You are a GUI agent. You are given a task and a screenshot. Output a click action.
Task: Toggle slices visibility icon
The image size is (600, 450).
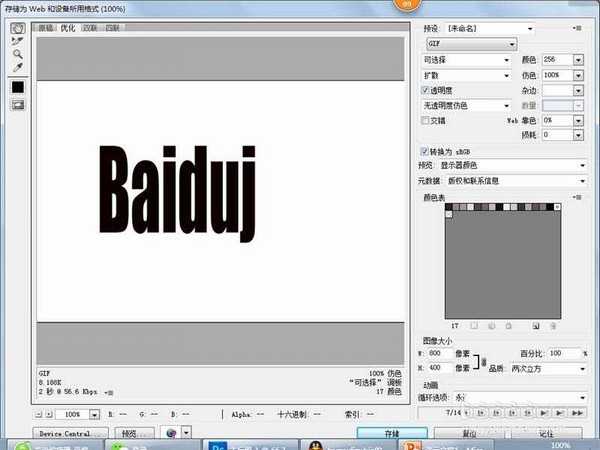click(18, 104)
